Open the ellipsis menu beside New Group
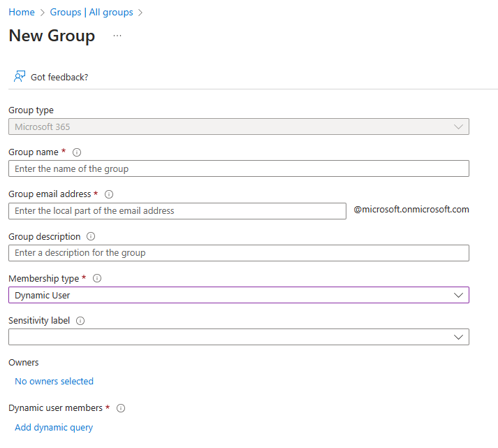The height and width of the screenshot is (448, 498). coord(117,36)
